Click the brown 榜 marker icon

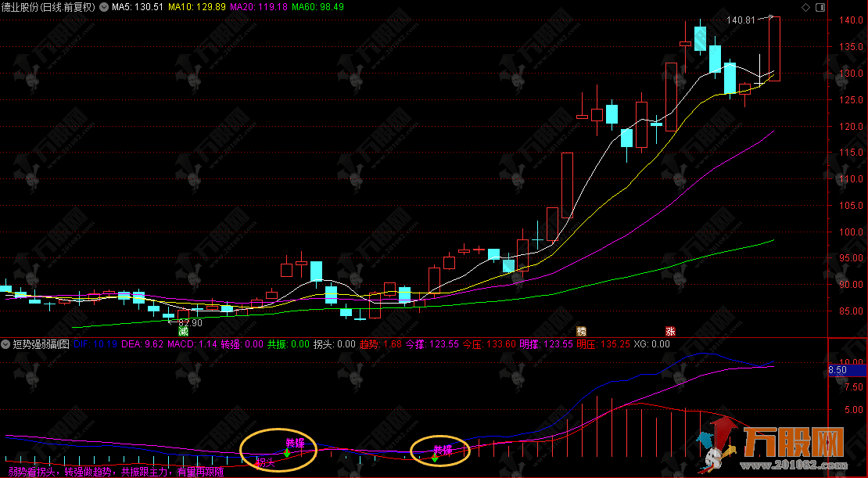581,331
